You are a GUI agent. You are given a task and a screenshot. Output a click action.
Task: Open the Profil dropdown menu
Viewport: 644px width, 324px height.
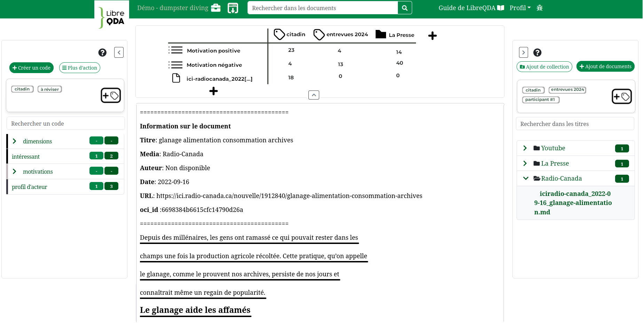tap(520, 8)
